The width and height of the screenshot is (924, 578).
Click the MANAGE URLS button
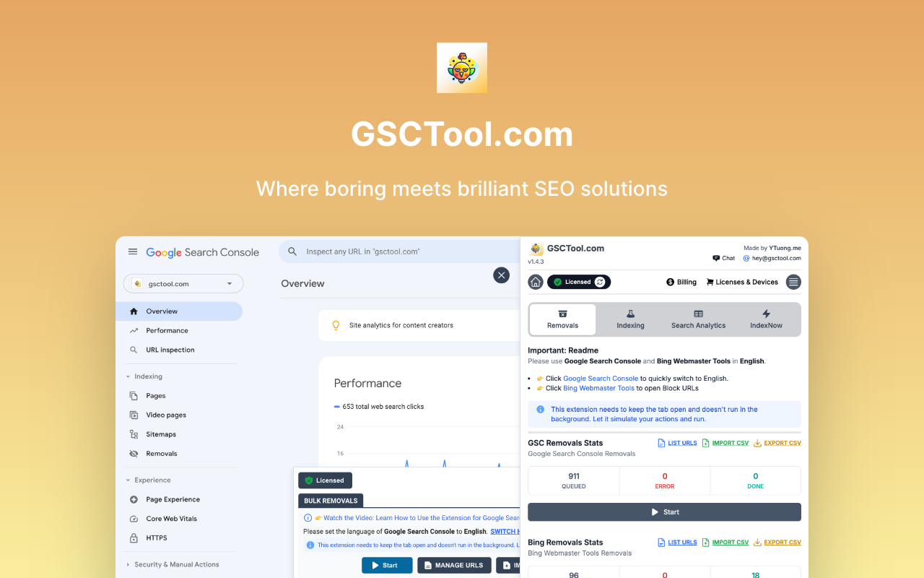(454, 565)
